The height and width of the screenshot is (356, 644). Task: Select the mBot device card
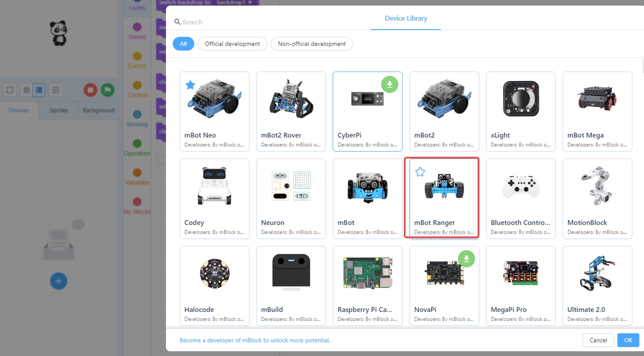(x=367, y=199)
